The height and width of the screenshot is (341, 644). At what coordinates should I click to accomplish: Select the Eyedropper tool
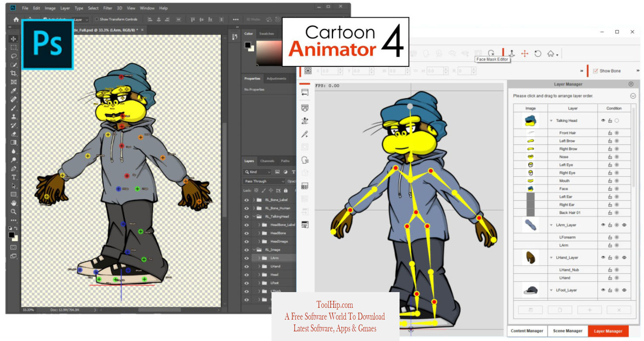click(x=14, y=91)
